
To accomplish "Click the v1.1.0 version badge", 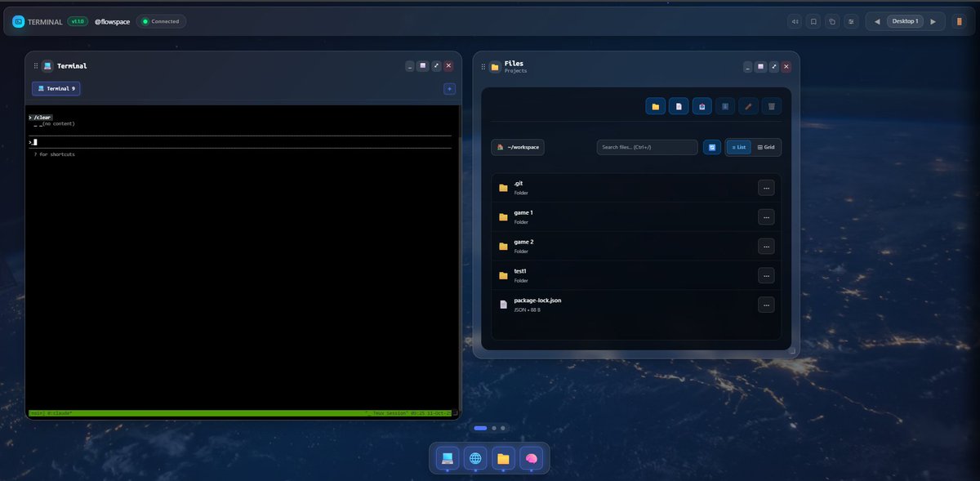I will point(78,21).
